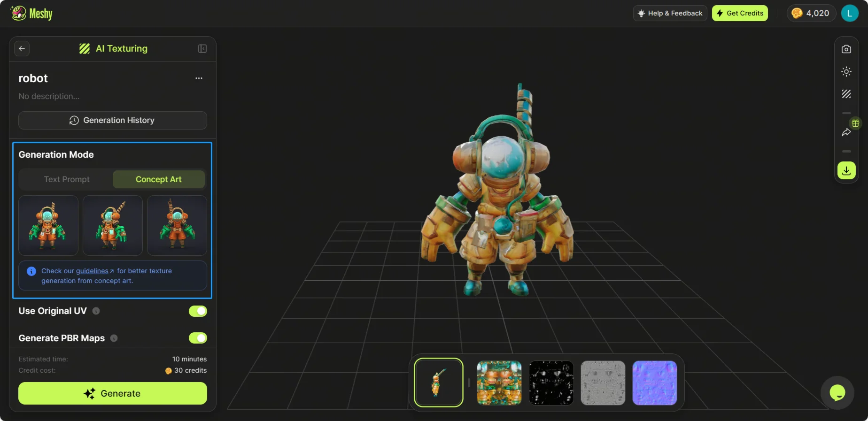
Task: Open Generation History
Action: click(x=113, y=120)
